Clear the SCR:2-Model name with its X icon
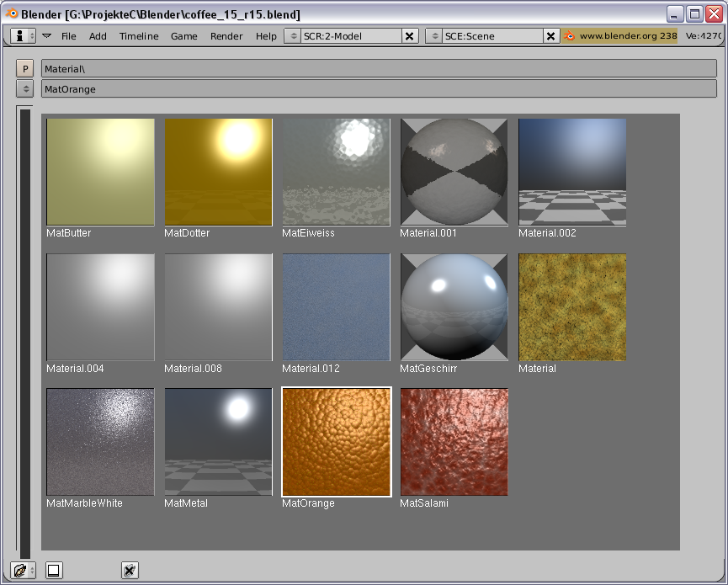Image resolution: width=728 pixels, height=585 pixels. coord(410,36)
